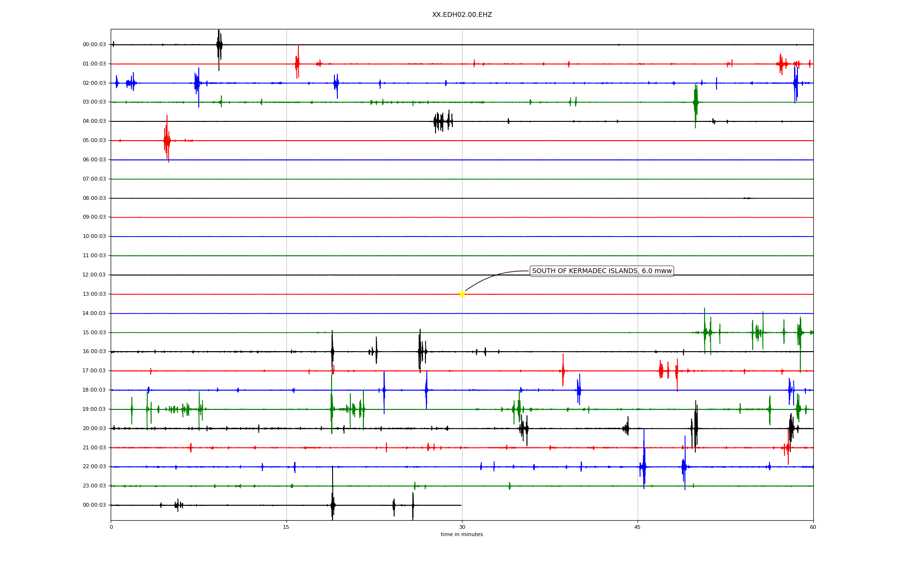This screenshot has width=924, height=578.
Task: Click the yellow earthquake star marker
Action: click(x=462, y=294)
